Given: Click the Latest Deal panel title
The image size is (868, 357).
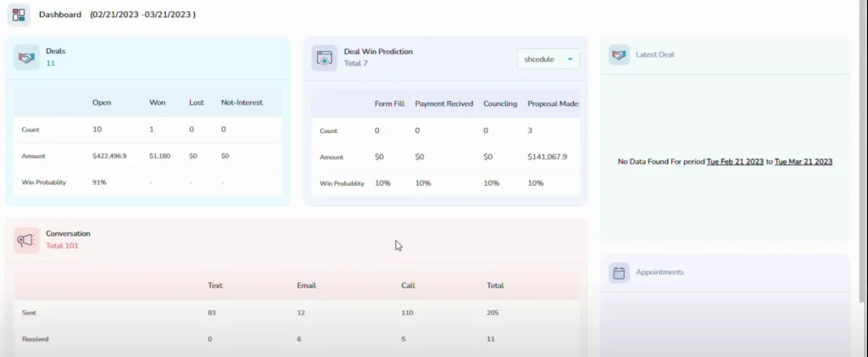Looking at the screenshot, I should pos(655,55).
